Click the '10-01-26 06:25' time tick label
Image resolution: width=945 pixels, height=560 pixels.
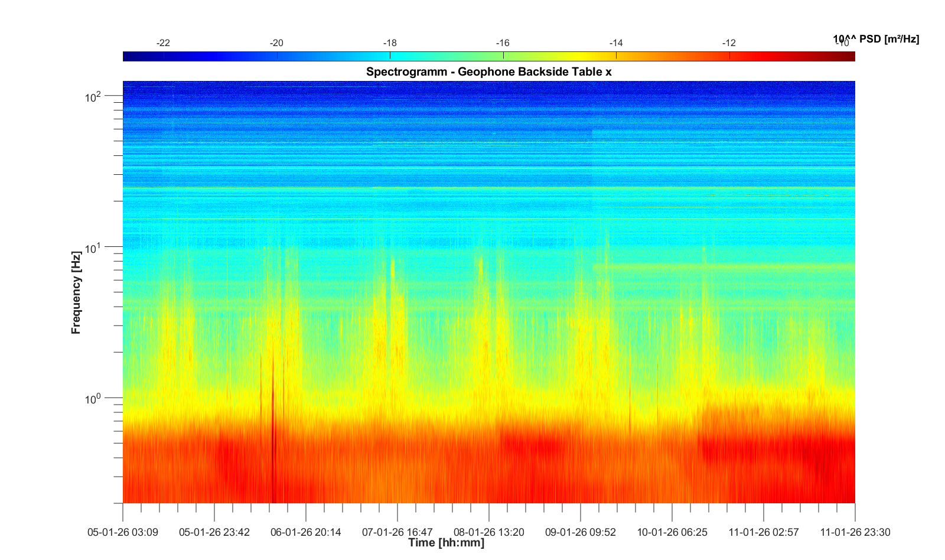[x=672, y=532]
